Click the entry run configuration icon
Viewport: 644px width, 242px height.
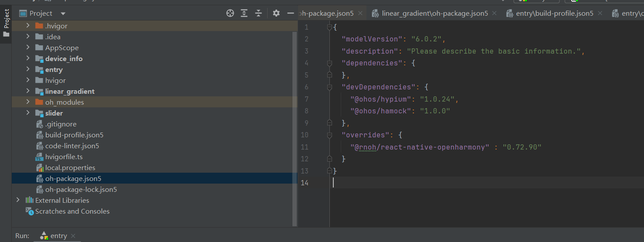[x=44, y=236]
